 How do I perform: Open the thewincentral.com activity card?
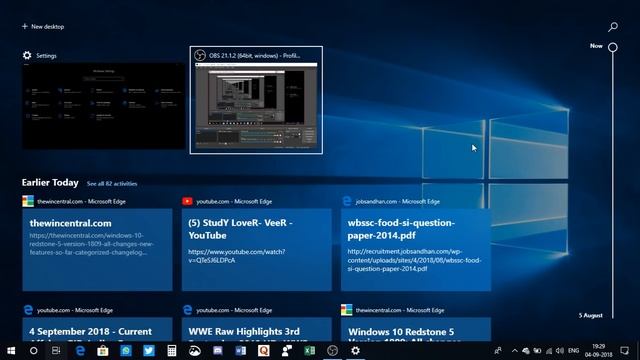click(97, 250)
